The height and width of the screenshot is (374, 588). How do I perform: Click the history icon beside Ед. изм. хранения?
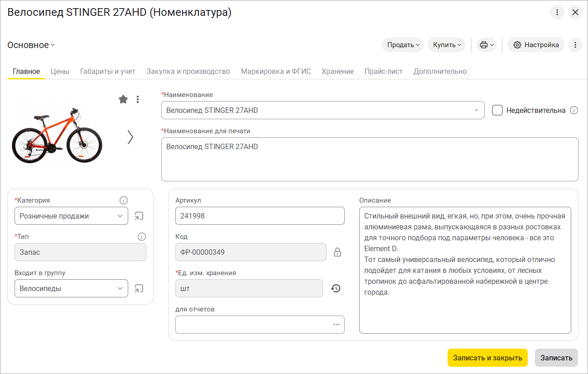coord(336,288)
